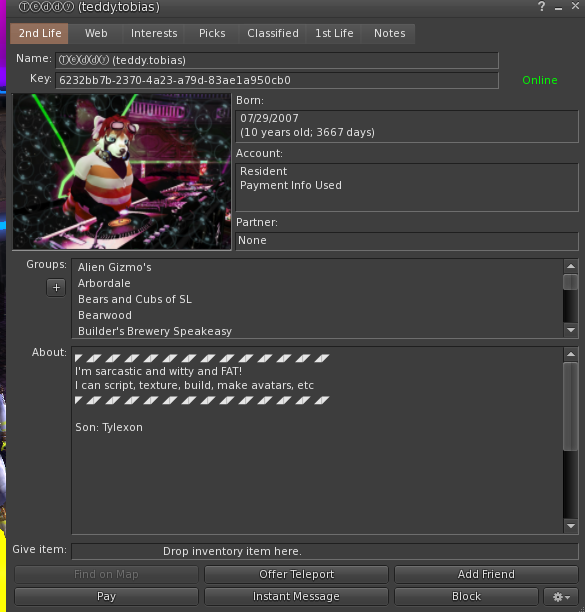Click the About box scroll down arrow
This screenshot has height=612, width=585.
pos(571,526)
